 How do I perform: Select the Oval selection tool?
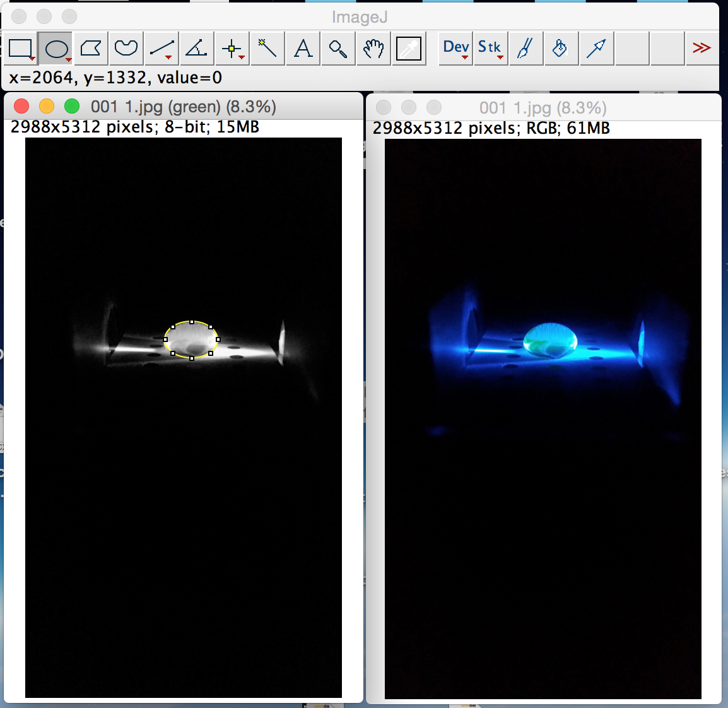pos(56,49)
